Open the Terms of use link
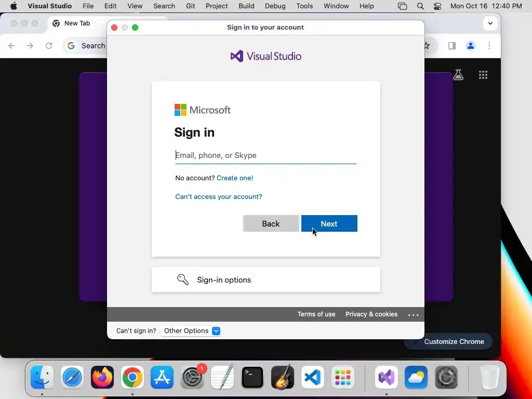The width and height of the screenshot is (532, 399). point(316,314)
